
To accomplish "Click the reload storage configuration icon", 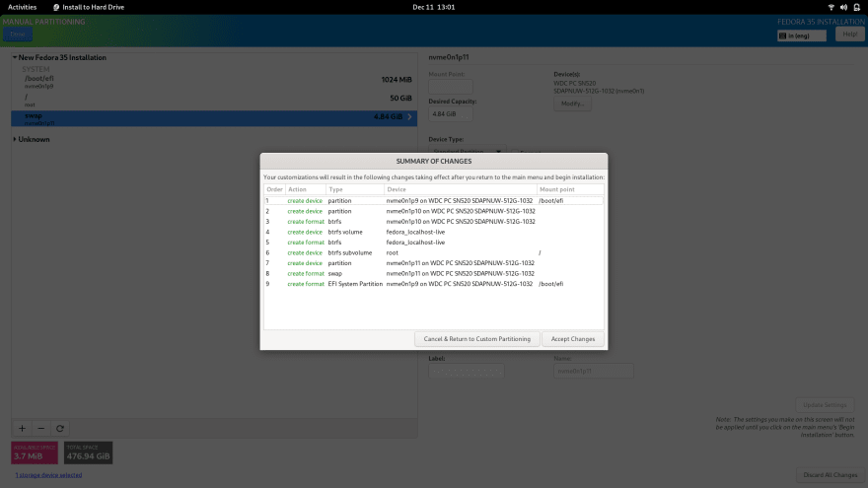I will (x=60, y=428).
